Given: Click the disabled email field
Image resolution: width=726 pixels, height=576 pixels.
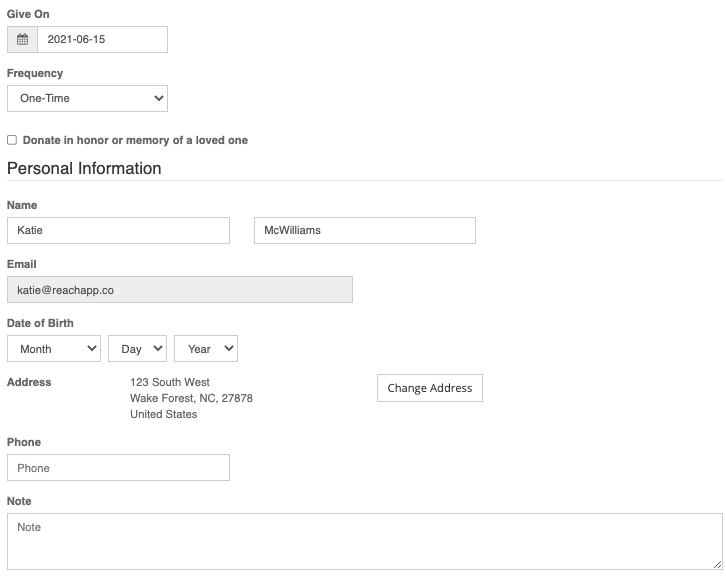Looking at the screenshot, I should pos(180,290).
